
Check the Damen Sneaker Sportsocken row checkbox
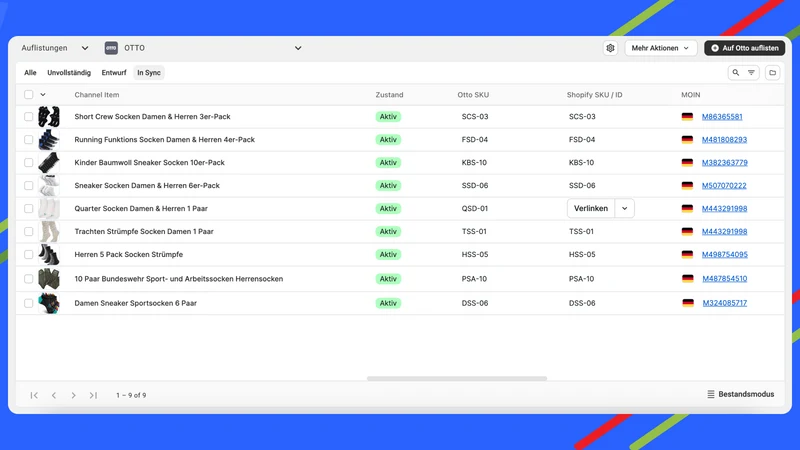click(29, 304)
